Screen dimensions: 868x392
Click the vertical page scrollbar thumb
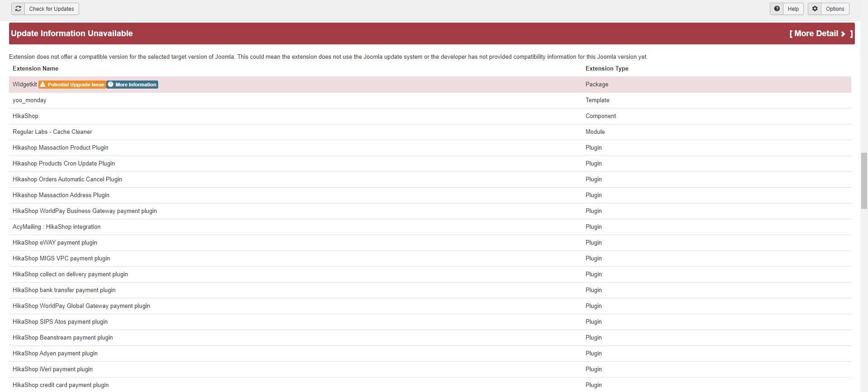click(864, 180)
